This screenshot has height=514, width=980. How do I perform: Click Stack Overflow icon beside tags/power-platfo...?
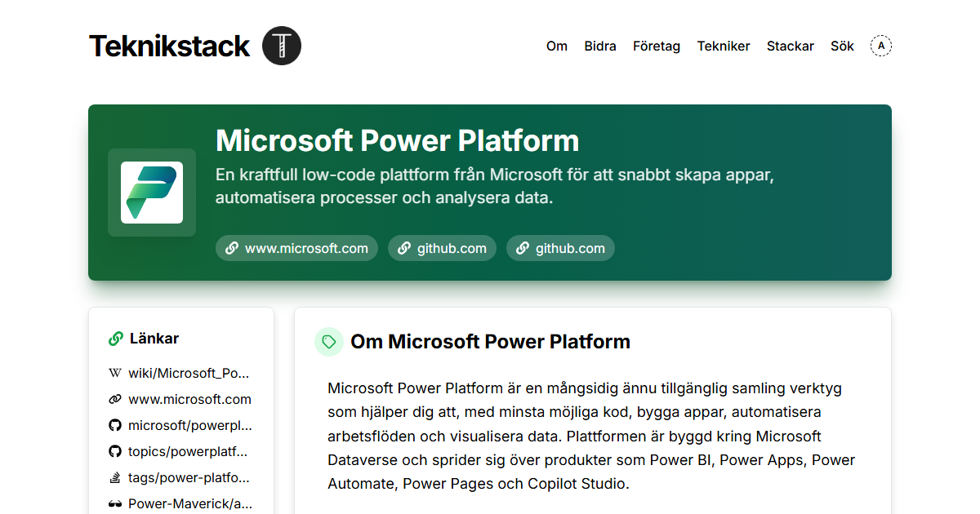pos(115,477)
